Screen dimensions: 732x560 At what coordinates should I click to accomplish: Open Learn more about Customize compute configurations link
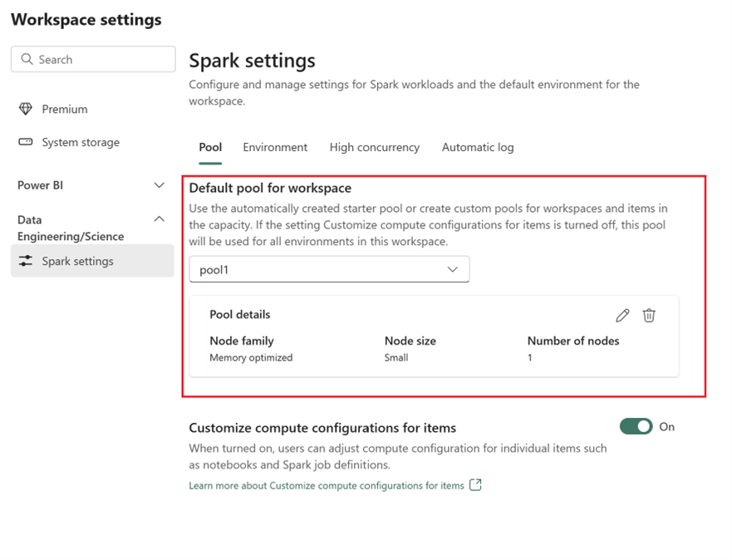(326, 486)
